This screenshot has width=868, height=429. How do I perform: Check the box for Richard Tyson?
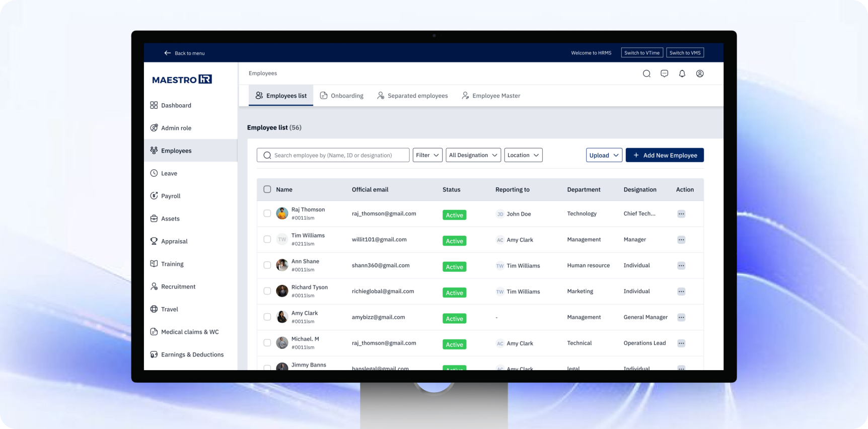[267, 291]
